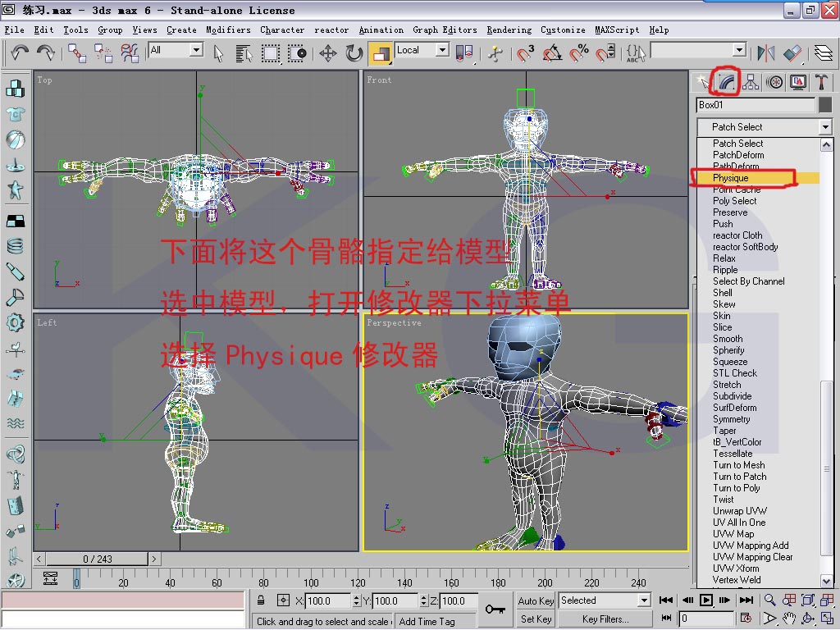Open the Modify command panel tab

[x=727, y=82]
